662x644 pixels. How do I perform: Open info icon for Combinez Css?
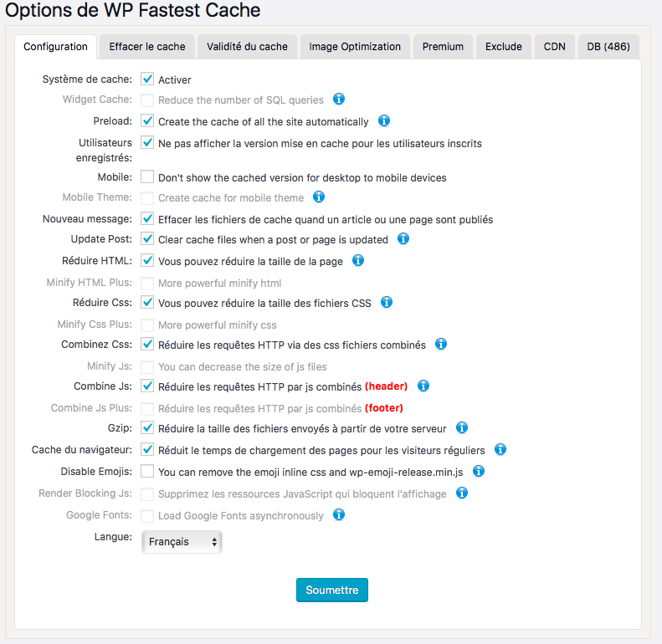click(x=441, y=344)
